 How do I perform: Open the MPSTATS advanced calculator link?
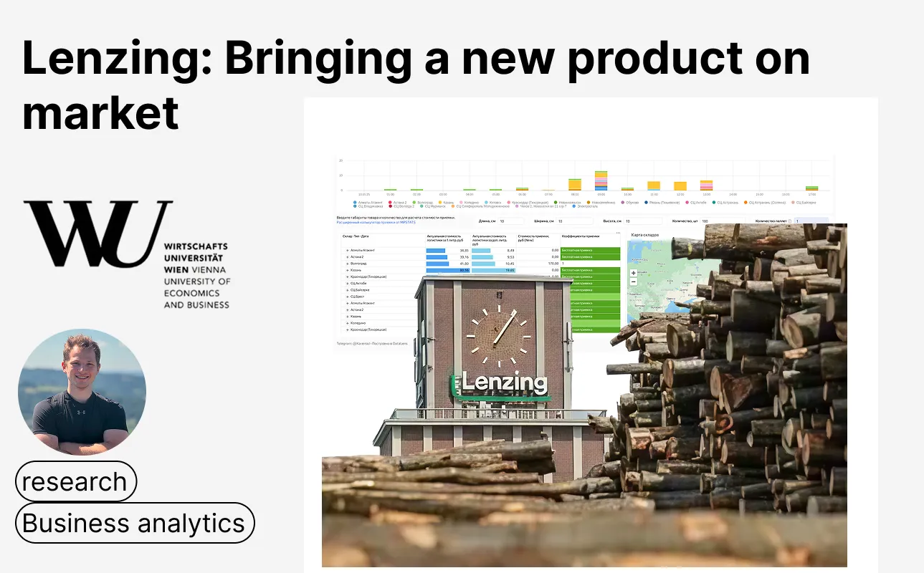[375, 222]
